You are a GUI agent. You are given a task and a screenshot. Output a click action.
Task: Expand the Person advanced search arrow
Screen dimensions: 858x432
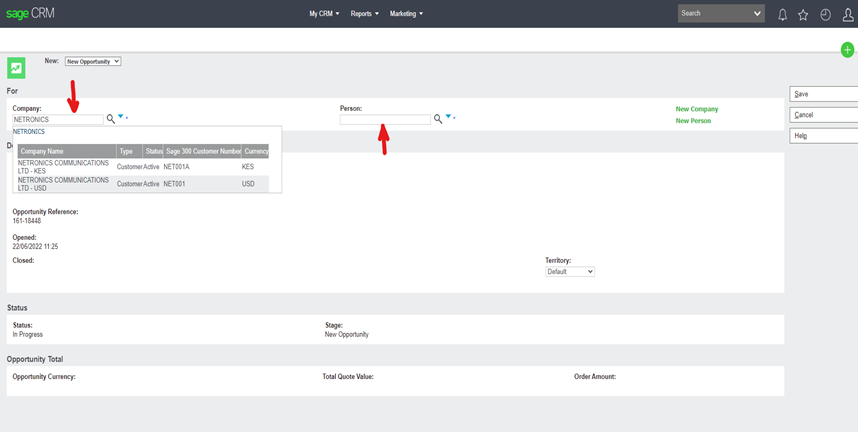(x=449, y=117)
